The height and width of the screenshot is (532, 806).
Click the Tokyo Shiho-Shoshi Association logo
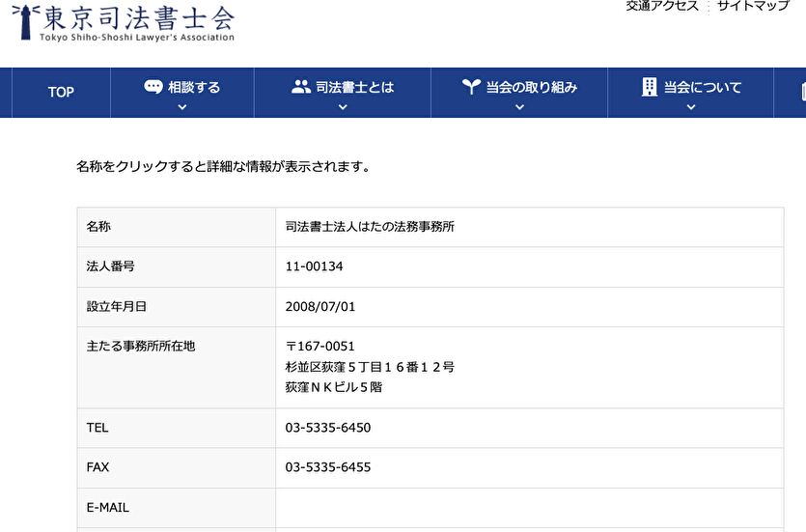[x=124, y=22]
